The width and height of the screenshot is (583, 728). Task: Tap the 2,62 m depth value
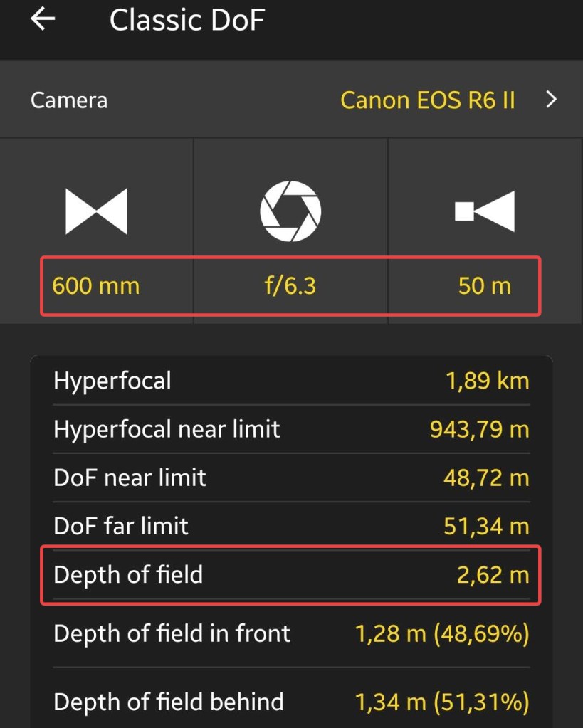click(x=493, y=574)
